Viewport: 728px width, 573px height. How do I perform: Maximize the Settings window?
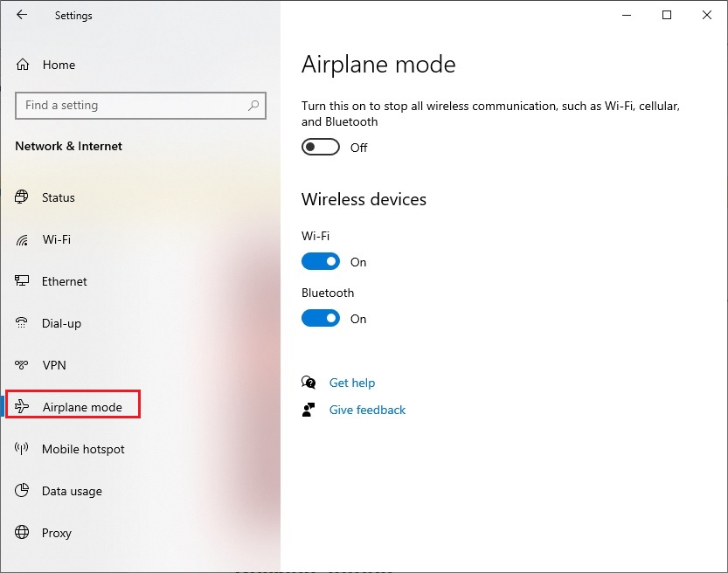667,15
